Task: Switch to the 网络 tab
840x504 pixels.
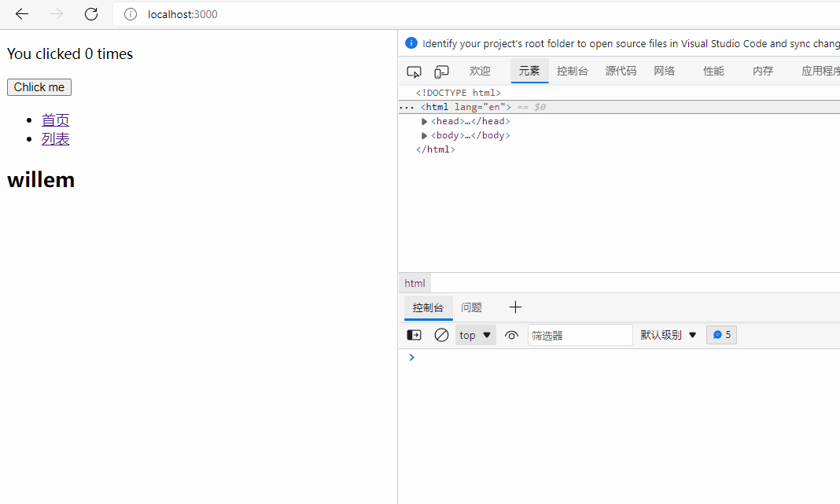Action: coord(665,71)
